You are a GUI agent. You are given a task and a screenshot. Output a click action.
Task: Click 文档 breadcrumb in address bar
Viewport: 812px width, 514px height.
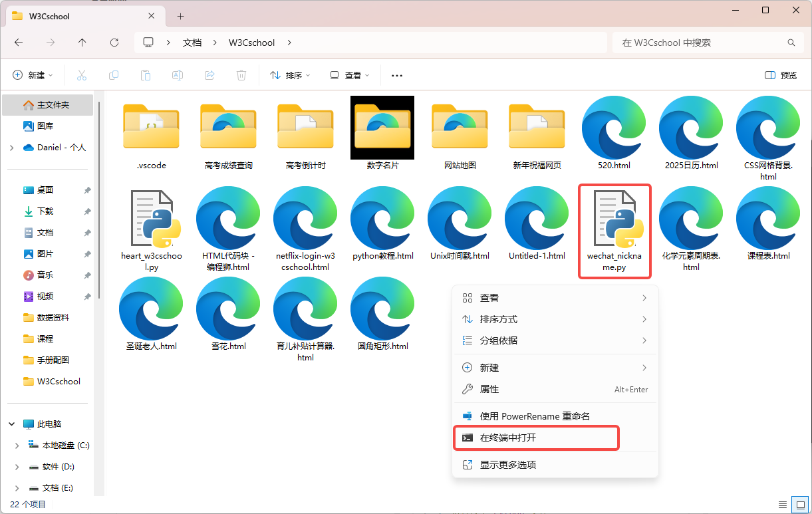(192, 43)
